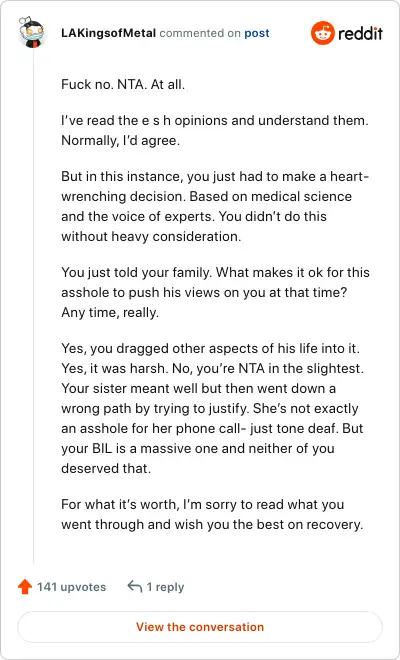Viewport: 400px width, 660px height.
Task: Follow the blue "post" link
Action: (257, 33)
